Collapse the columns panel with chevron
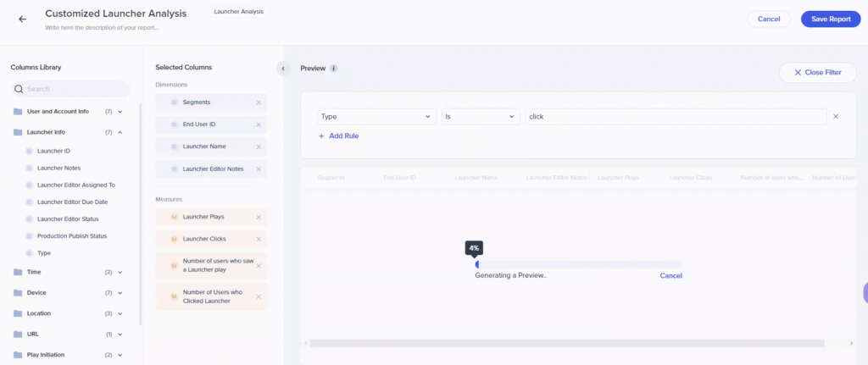Image resolution: width=868 pixels, height=365 pixels. tap(283, 69)
